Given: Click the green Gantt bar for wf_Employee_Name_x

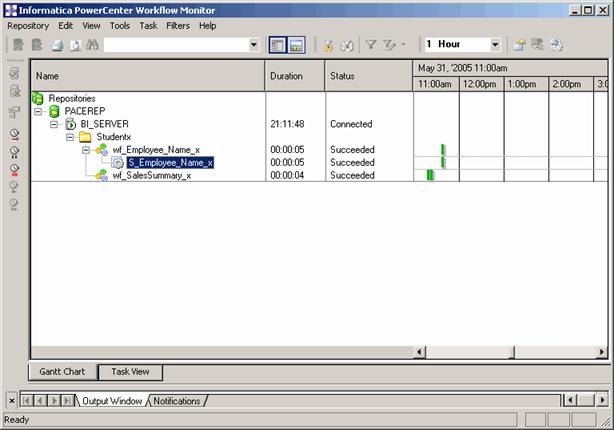Looking at the screenshot, I should (x=443, y=150).
